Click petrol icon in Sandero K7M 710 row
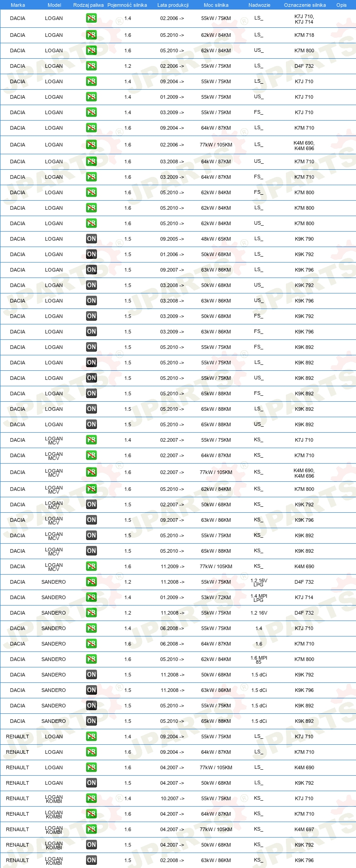 [92, 644]
